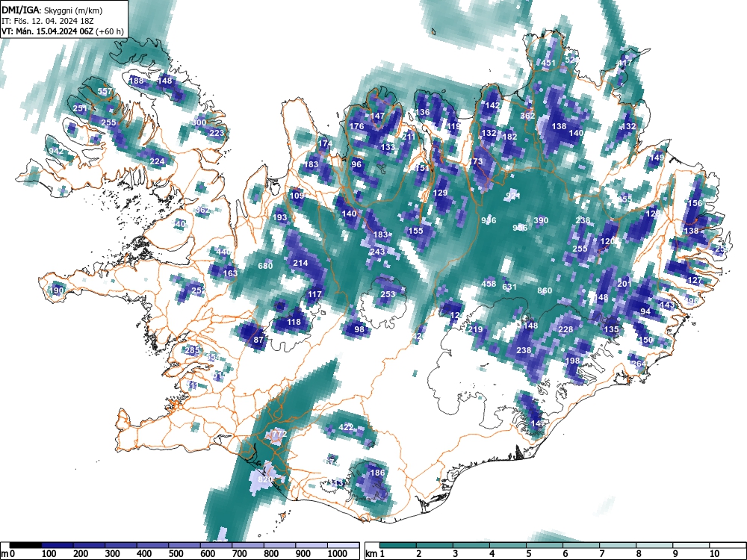Select the map value '117'
Screen dimensions: 747x560
tap(314, 294)
